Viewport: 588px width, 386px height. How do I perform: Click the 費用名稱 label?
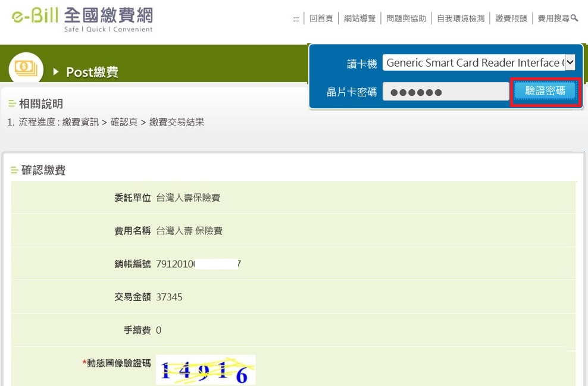point(133,231)
